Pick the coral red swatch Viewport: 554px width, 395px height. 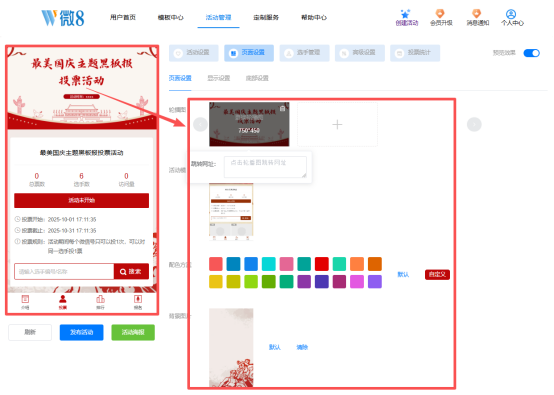(x=216, y=264)
